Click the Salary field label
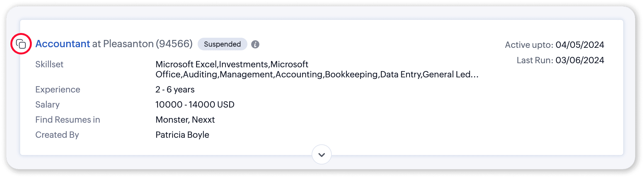The image size is (644, 178). [48, 104]
